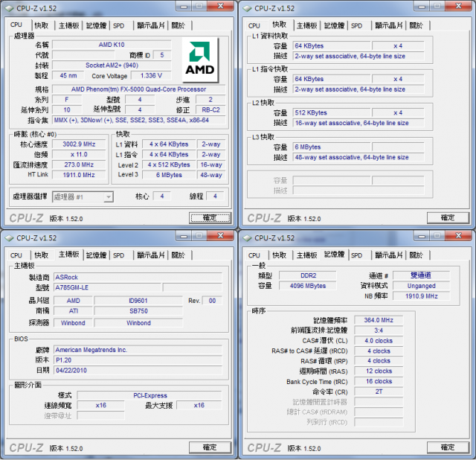Open the 處理器 #1 selection dropdown
The image size is (476, 460).
coord(83,197)
